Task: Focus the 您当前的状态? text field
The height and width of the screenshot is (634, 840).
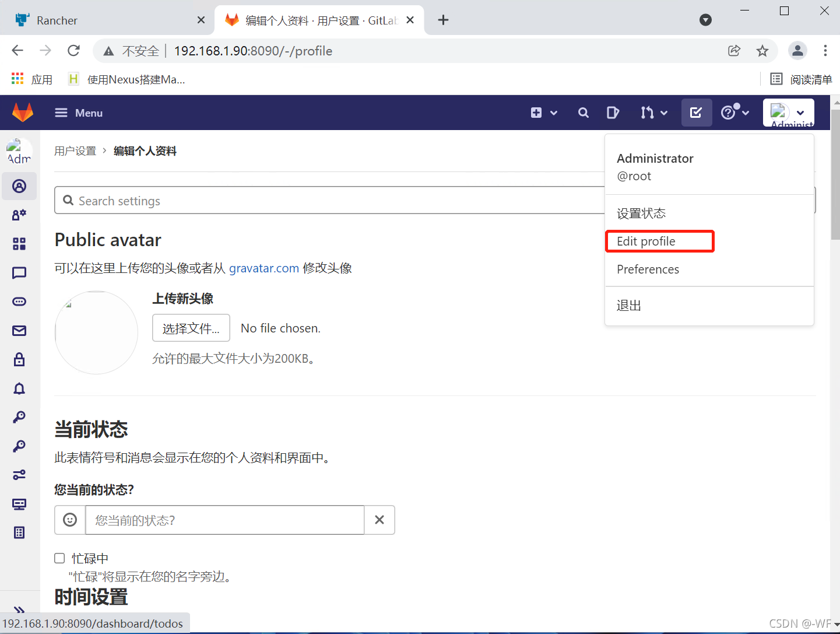Action: [x=225, y=520]
